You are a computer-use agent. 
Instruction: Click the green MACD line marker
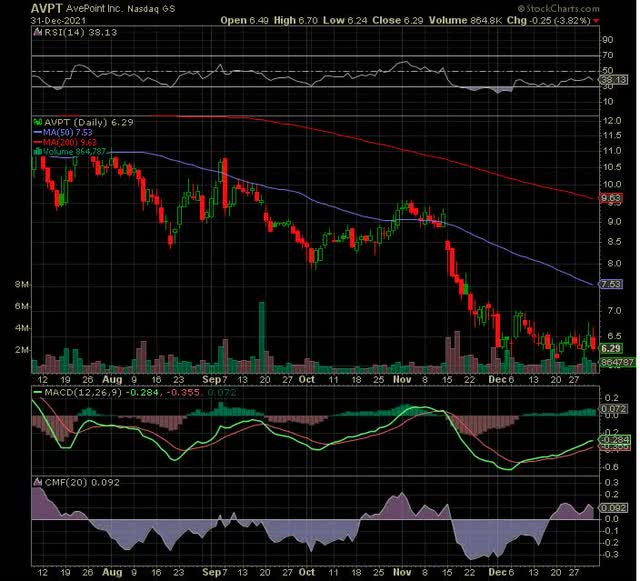[x=38, y=392]
